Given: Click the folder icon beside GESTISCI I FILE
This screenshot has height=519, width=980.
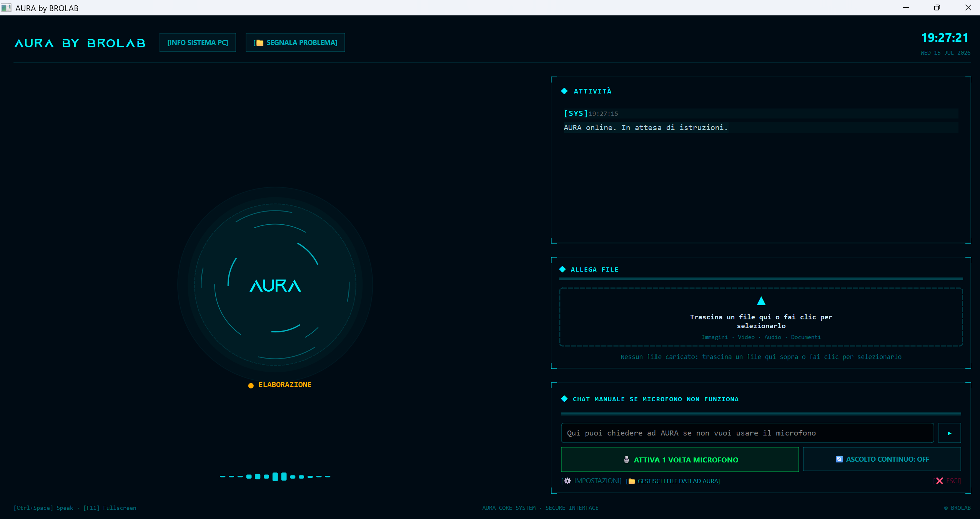Looking at the screenshot, I should tap(632, 481).
